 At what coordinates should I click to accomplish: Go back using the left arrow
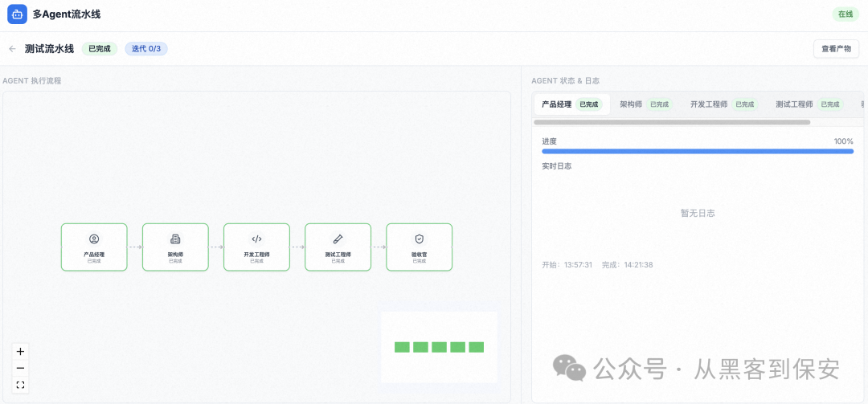point(12,49)
